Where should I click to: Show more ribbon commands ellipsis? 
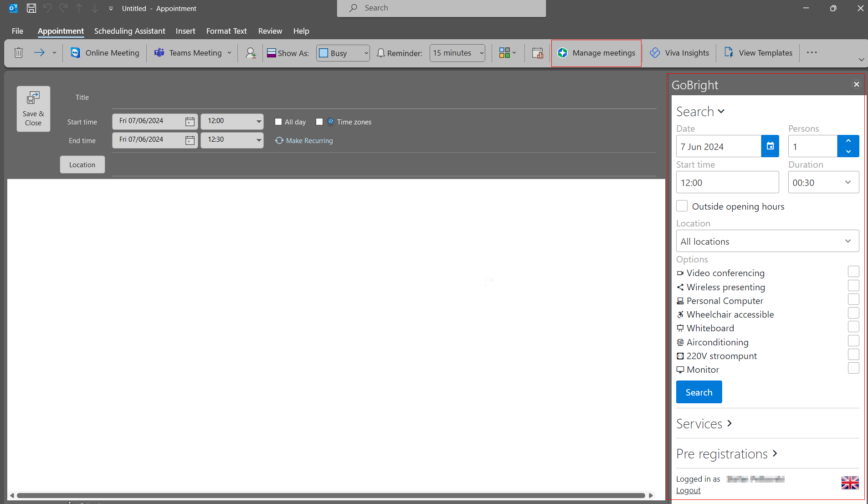point(812,52)
